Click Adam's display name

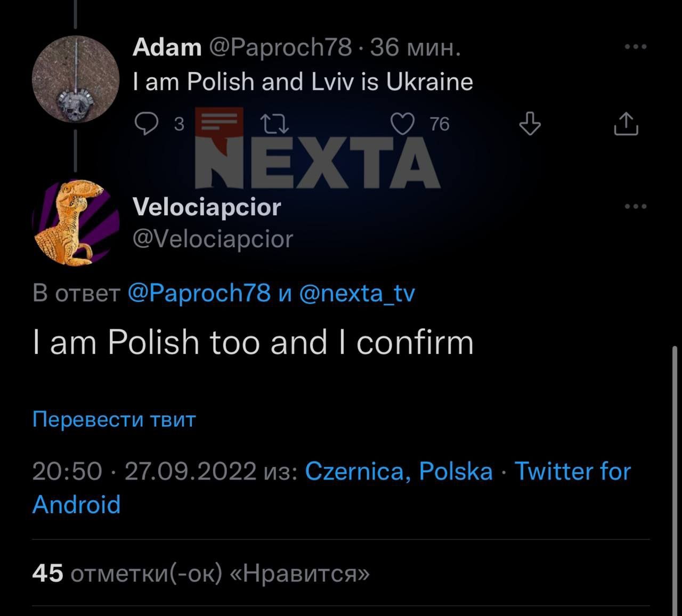click(x=167, y=47)
